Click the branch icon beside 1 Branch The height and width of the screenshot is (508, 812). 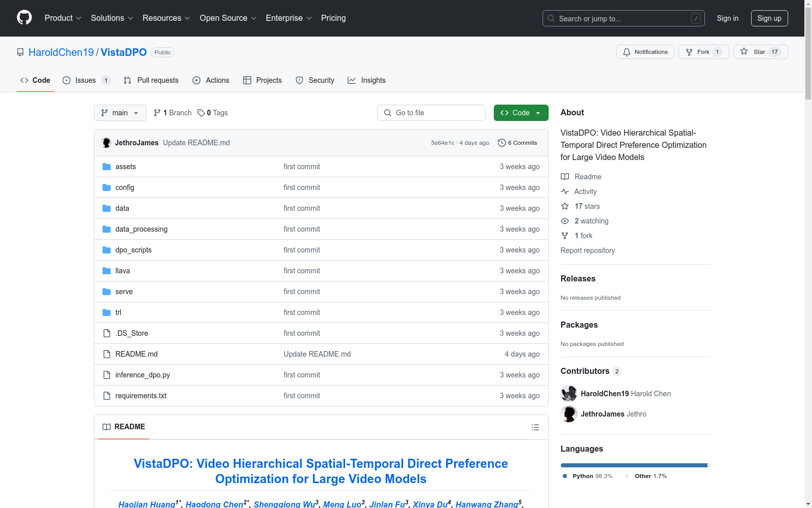tap(157, 113)
